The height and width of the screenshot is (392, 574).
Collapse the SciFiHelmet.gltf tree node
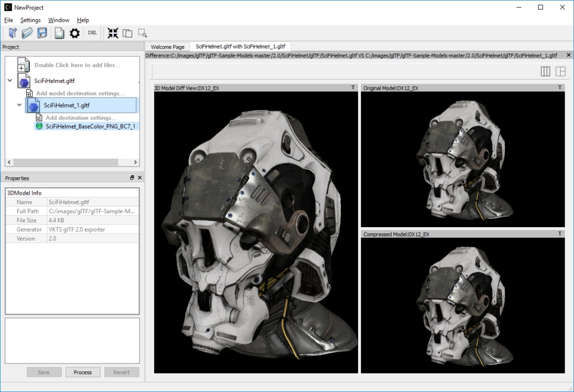pos(10,81)
